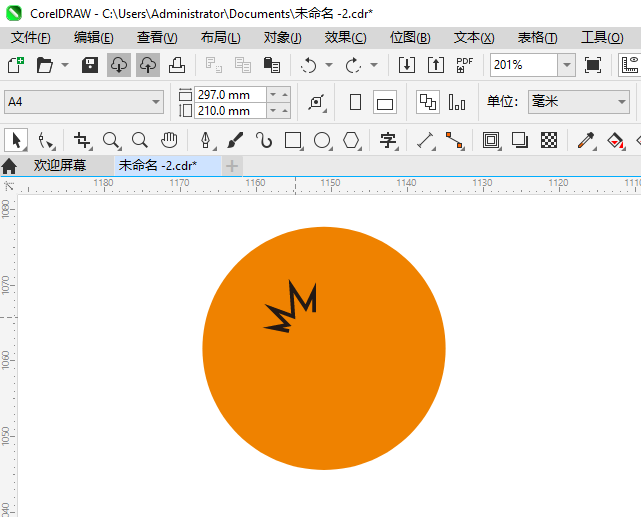Open 文本(X) menu

pos(474,38)
